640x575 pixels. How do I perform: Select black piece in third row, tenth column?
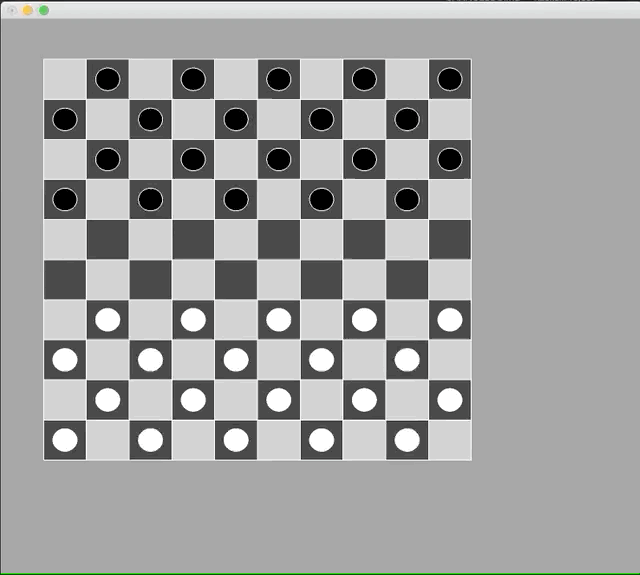(450, 159)
